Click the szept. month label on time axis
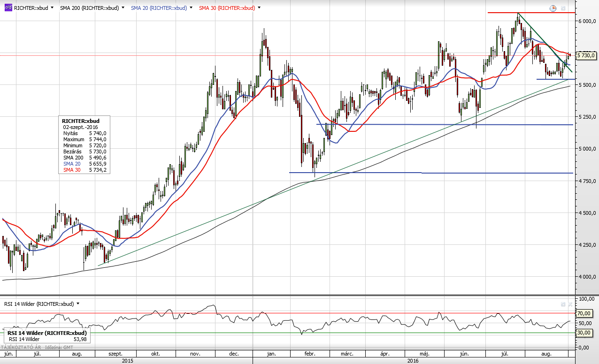Viewport: 599px width, 364px height. click(x=115, y=354)
